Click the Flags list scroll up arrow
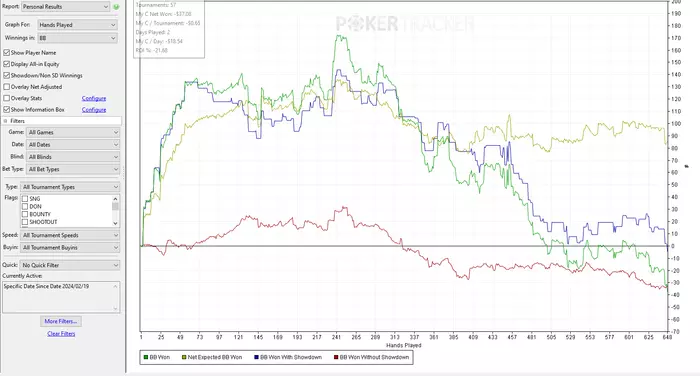 pyautogui.click(x=116, y=198)
